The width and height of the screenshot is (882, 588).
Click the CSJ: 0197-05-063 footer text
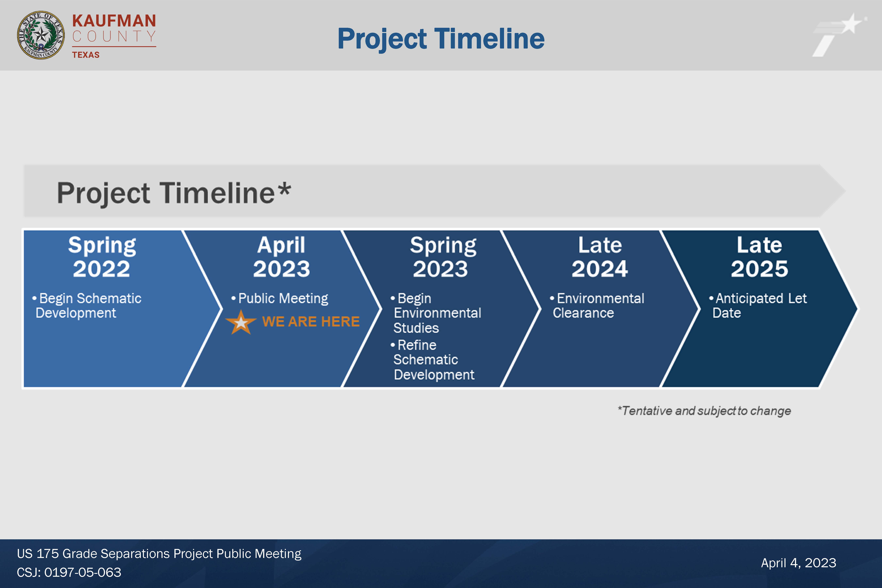(69, 573)
